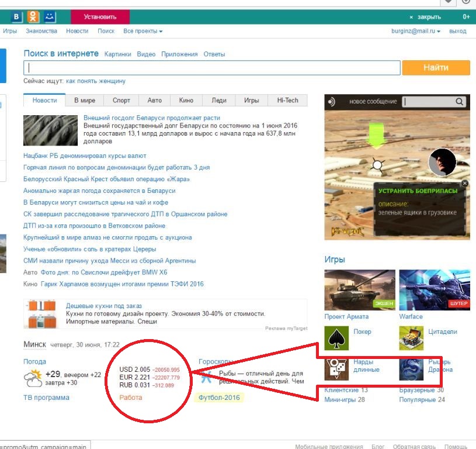476x449 pixels.
Task: Open the Мини-игры 28 link
Action: (345, 400)
